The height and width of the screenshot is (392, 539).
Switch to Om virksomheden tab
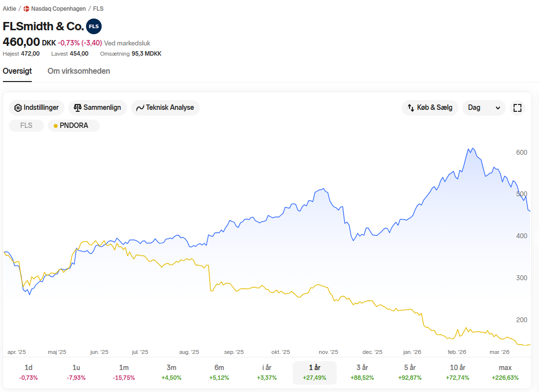[x=79, y=71]
